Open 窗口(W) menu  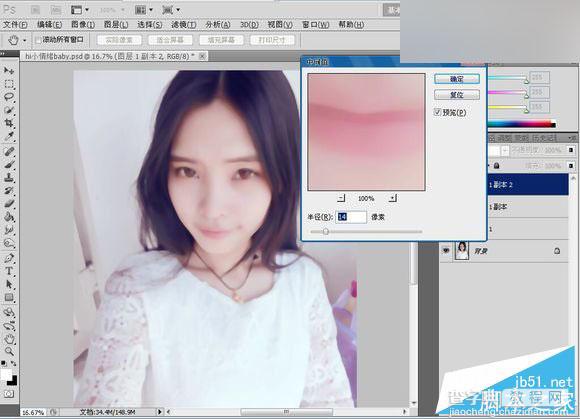pyautogui.click(x=316, y=25)
